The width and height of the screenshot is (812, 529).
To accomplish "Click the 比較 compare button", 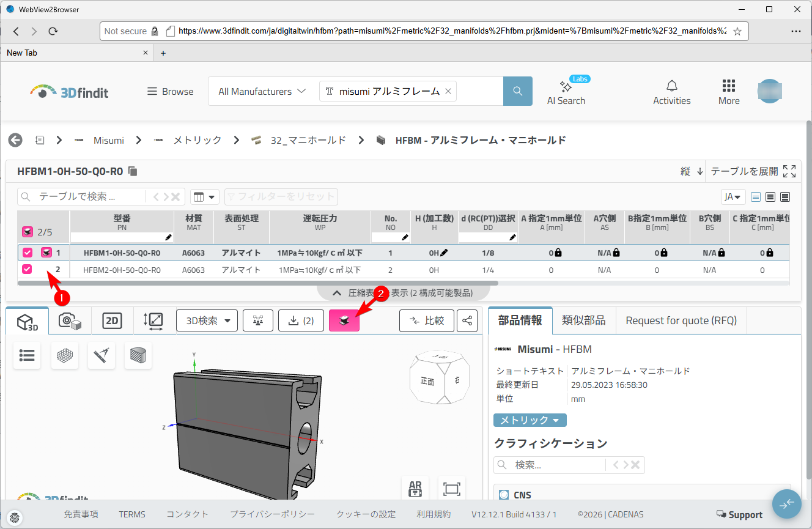I will click(x=427, y=320).
